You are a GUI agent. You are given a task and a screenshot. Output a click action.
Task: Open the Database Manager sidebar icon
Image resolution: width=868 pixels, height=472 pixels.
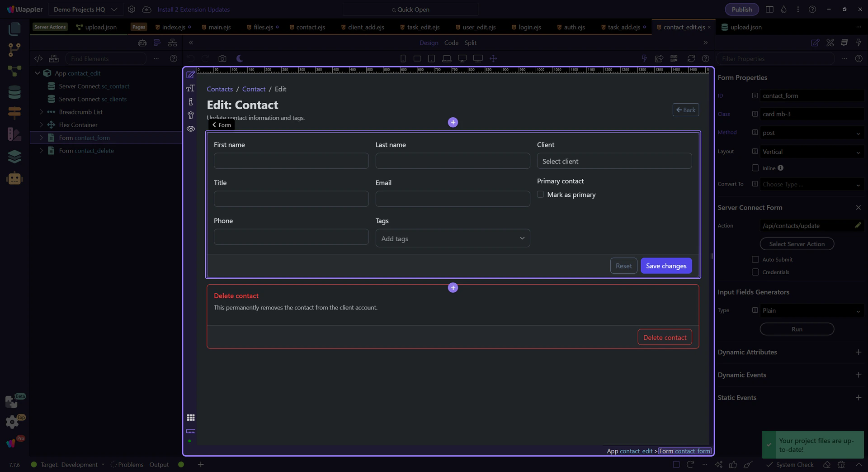14,92
